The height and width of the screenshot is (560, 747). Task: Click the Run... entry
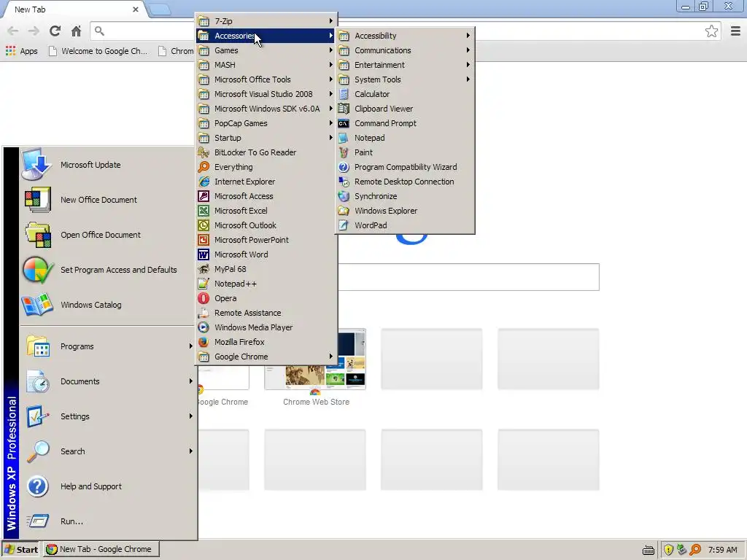107,521
